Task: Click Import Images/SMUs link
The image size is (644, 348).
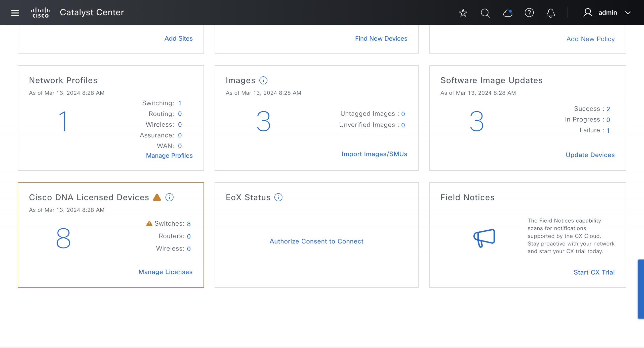Action: (374, 154)
